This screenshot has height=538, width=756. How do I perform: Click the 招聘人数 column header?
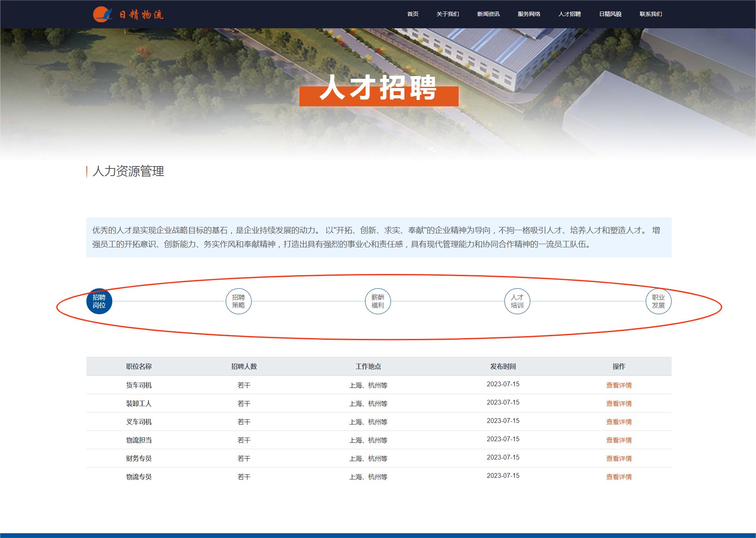point(244,366)
